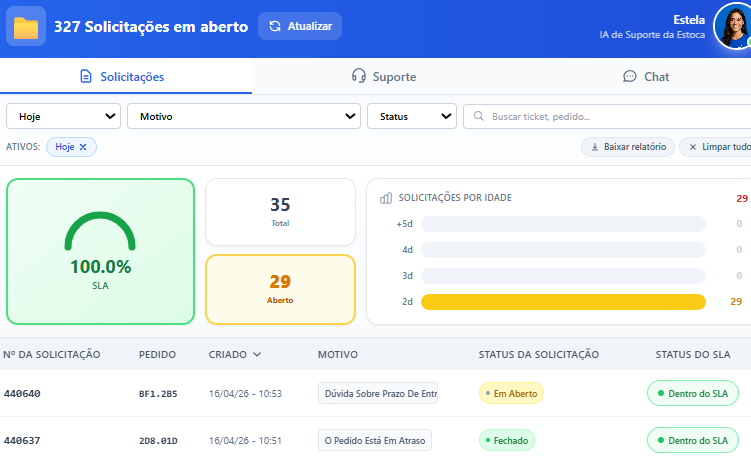Click Estela's profile avatar picture
Viewport: 751px width, 462px height.
pyautogui.click(x=732, y=26)
